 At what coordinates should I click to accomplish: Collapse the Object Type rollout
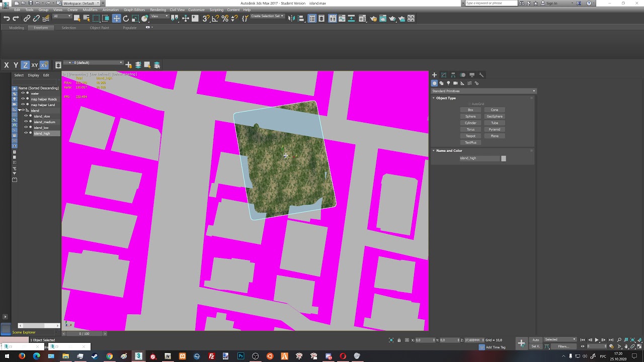pos(434,98)
